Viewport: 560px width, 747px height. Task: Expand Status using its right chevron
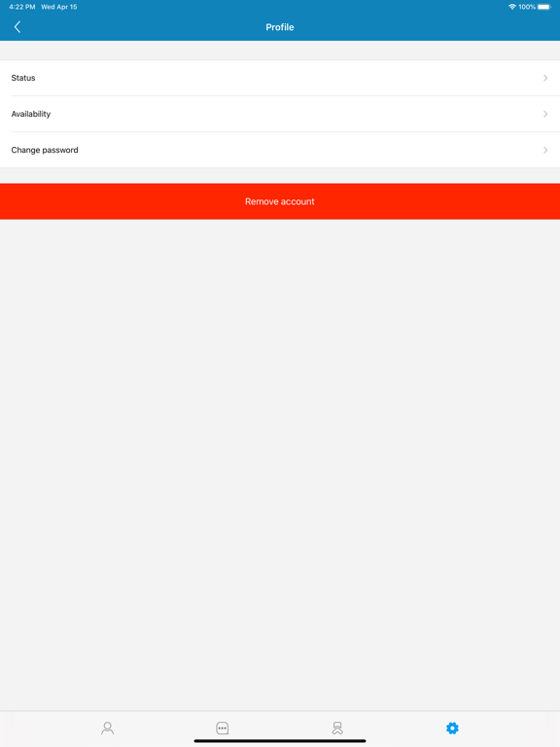click(x=545, y=78)
